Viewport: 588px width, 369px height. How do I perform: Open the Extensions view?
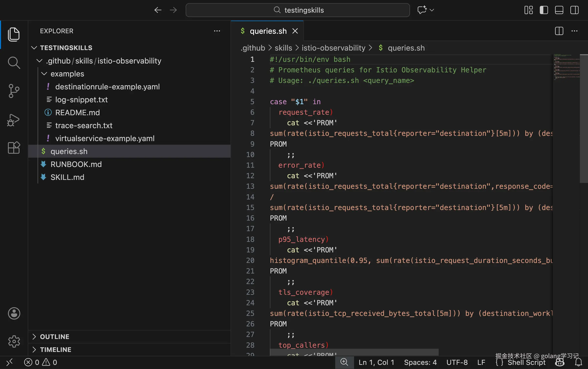pyautogui.click(x=14, y=148)
